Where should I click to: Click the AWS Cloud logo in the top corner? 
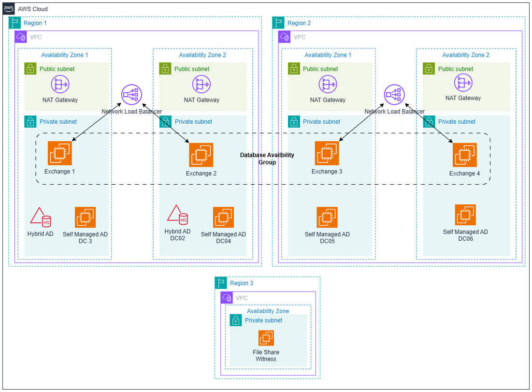point(8,8)
